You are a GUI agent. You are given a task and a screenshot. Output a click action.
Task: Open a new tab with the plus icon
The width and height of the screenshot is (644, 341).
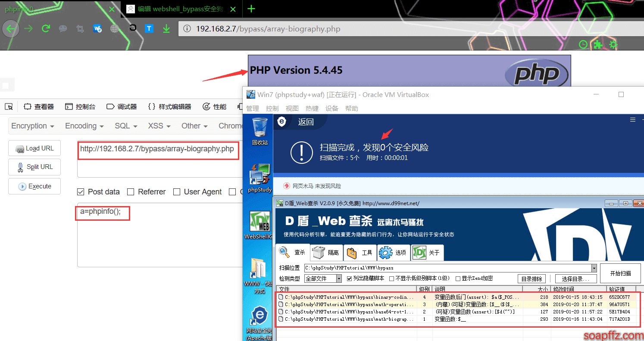pyautogui.click(x=252, y=9)
